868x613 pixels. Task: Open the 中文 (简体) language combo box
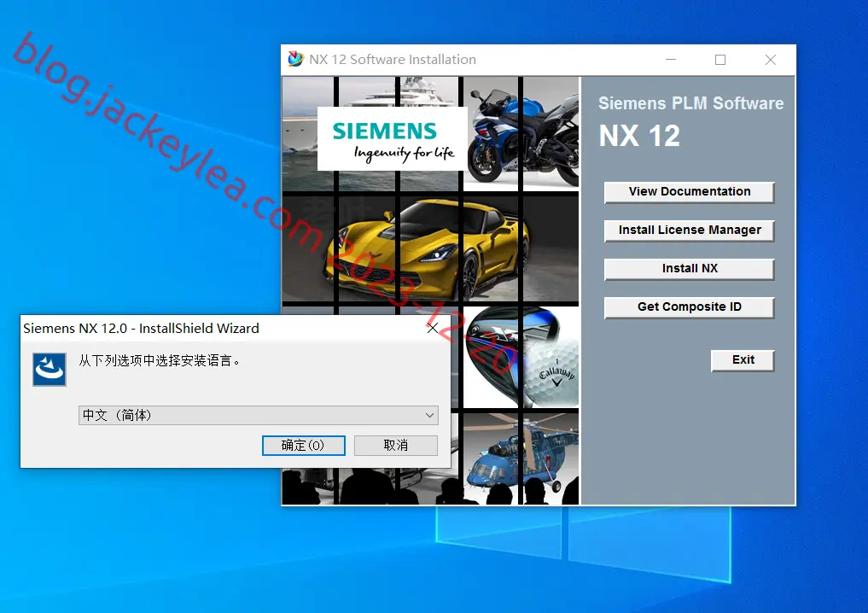[x=258, y=415]
